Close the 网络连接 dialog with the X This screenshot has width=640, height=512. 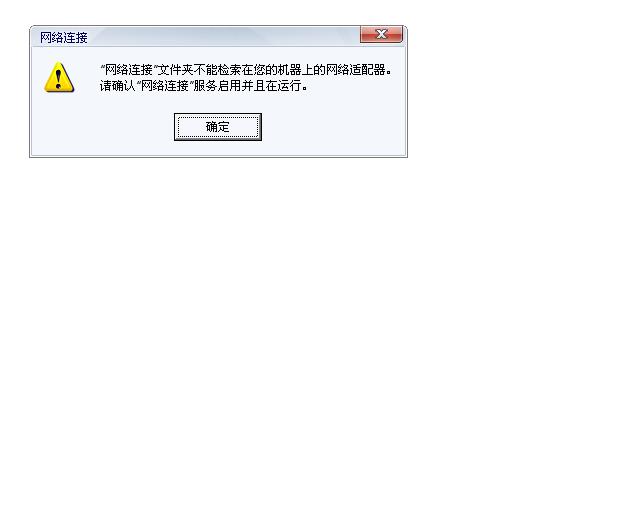[x=381, y=34]
